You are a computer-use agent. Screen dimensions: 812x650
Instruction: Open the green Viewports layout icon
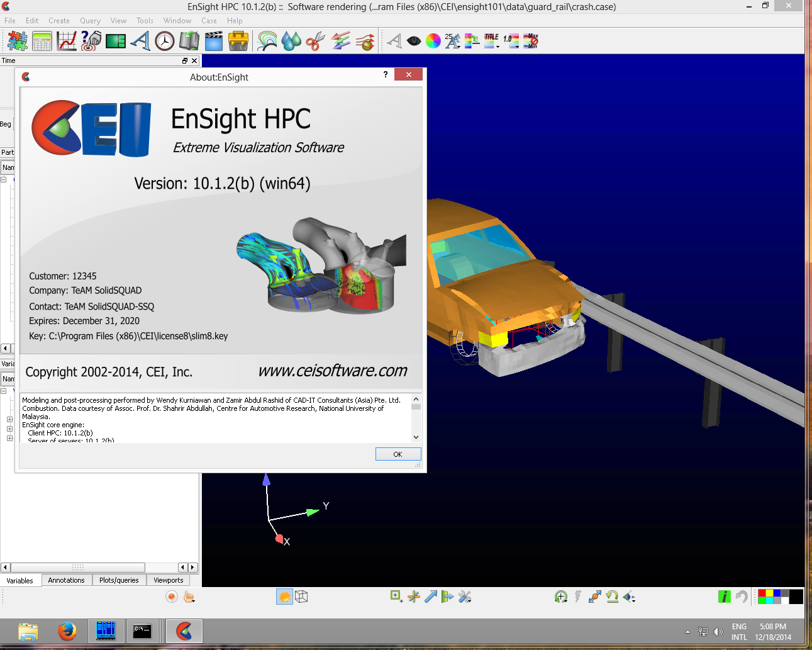tap(116, 42)
